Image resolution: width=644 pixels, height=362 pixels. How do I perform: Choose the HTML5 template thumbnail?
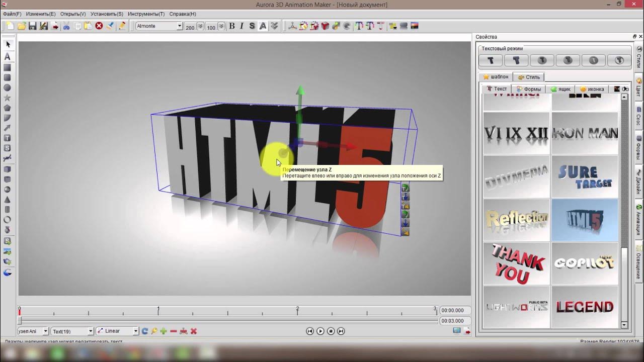(585, 220)
